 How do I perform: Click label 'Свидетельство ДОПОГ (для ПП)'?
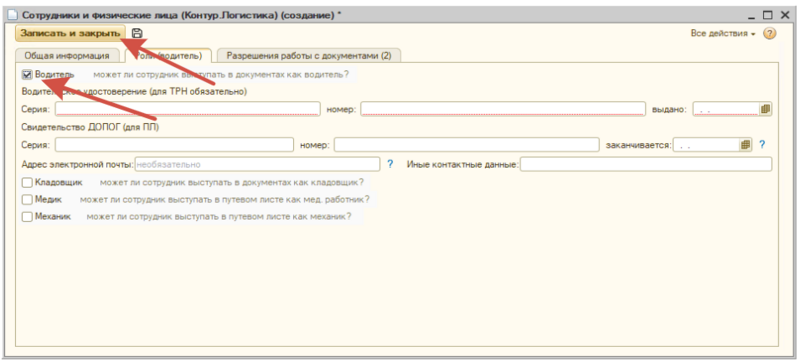click(90, 127)
